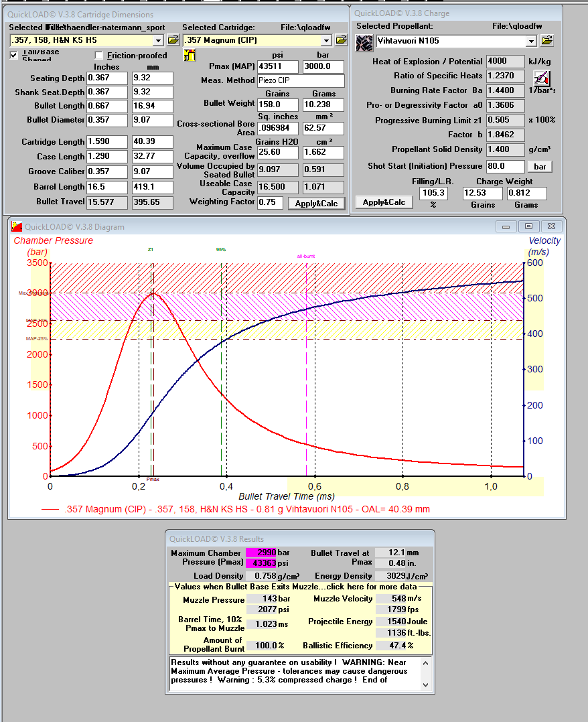The image size is (588, 722).
Task: Toggle Tail/Base Shaped checkbox
Action: (x=14, y=55)
